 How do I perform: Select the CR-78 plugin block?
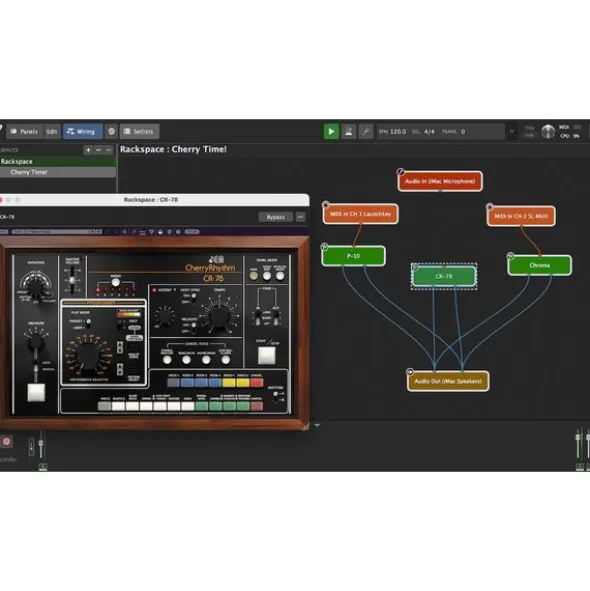pyautogui.click(x=444, y=276)
